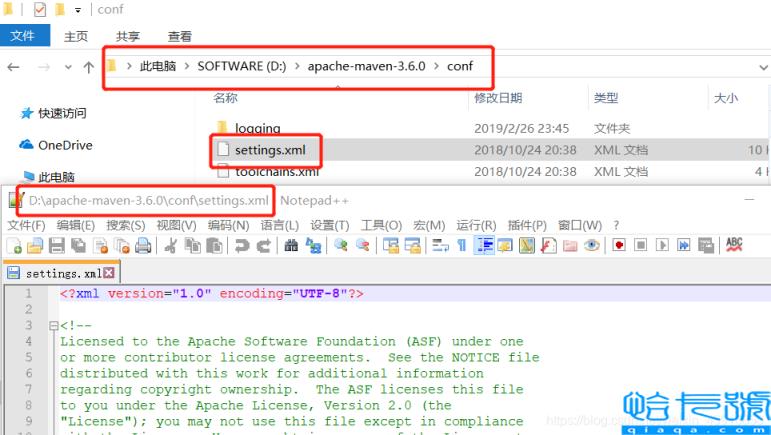This screenshot has width=771, height=435.
Task: Go up one folder level in Explorer
Action: pos(89,67)
